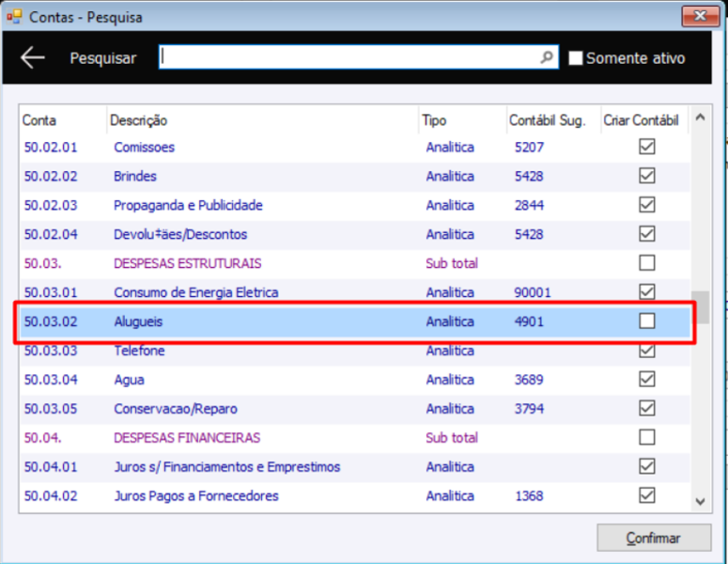Click value 3794
The width and height of the screenshot is (728, 564).
pyautogui.click(x=529, y=409)
